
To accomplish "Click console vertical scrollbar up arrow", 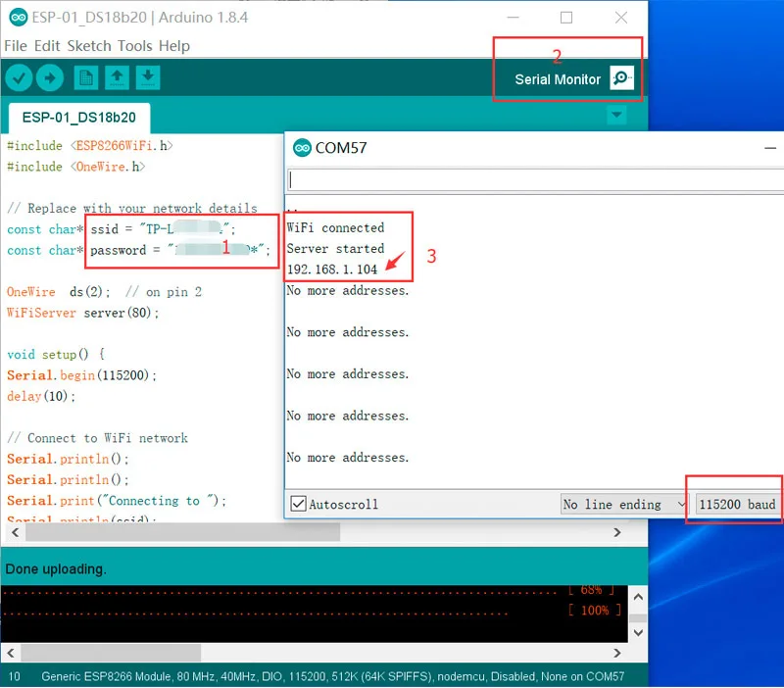I will (x=638, y=597).
